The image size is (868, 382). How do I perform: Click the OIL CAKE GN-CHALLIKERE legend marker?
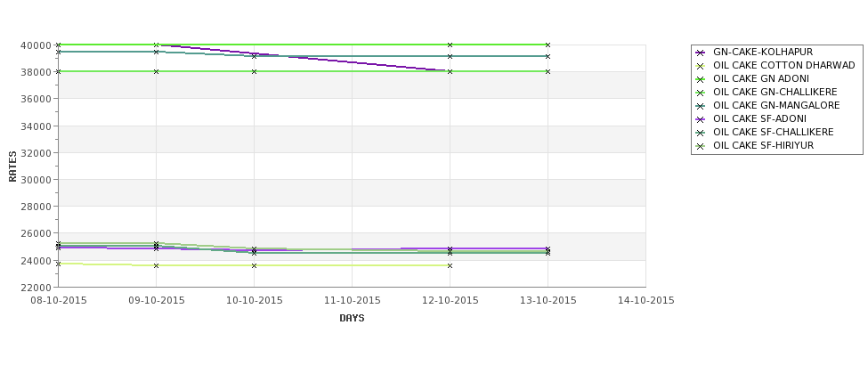pos(701,93)
